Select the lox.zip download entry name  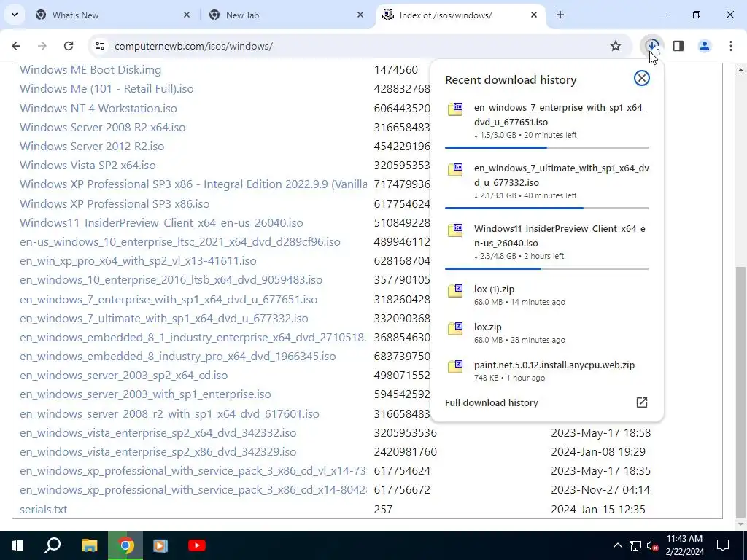coord(488,327)
